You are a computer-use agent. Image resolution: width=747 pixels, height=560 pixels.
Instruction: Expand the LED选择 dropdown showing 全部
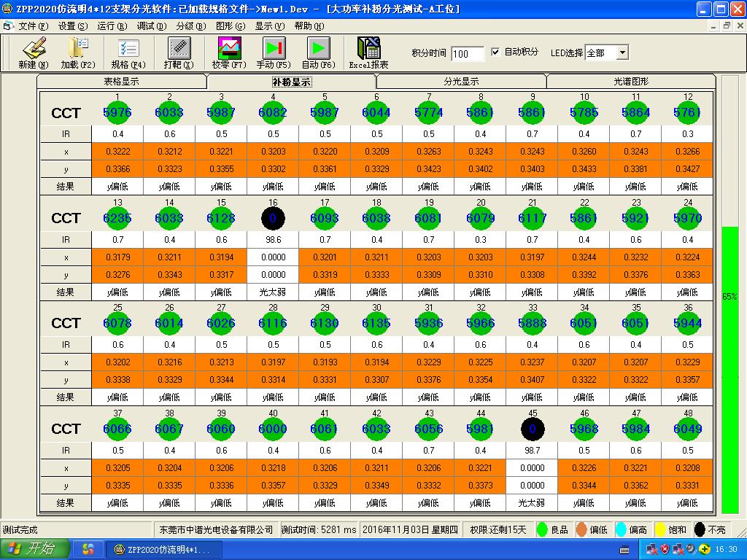pyautogui.click(x=622, y=52)
